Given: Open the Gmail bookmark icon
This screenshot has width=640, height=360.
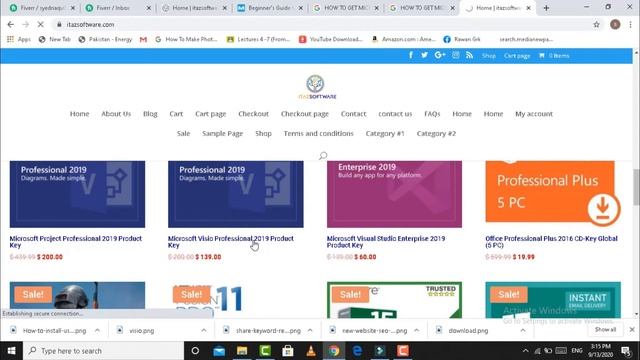Looking at the screenshot, I should point(143,39).
